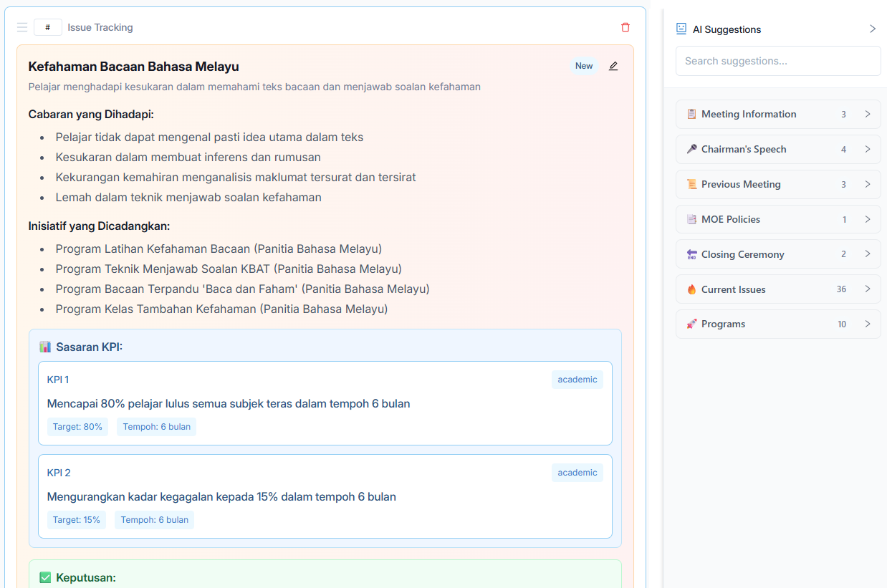This screenshot has height=588, width=887.
Task: Click the suggestions search field
Action: (778, 61)
